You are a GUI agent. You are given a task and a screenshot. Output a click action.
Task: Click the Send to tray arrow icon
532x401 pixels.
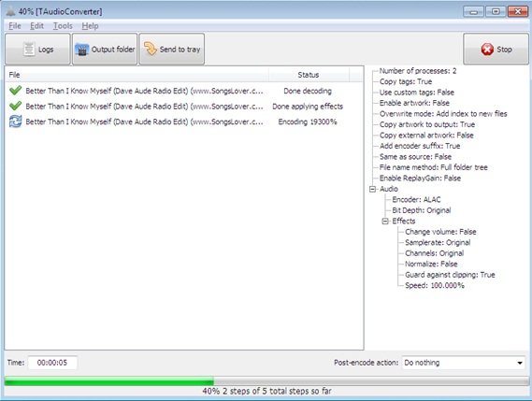151,49
